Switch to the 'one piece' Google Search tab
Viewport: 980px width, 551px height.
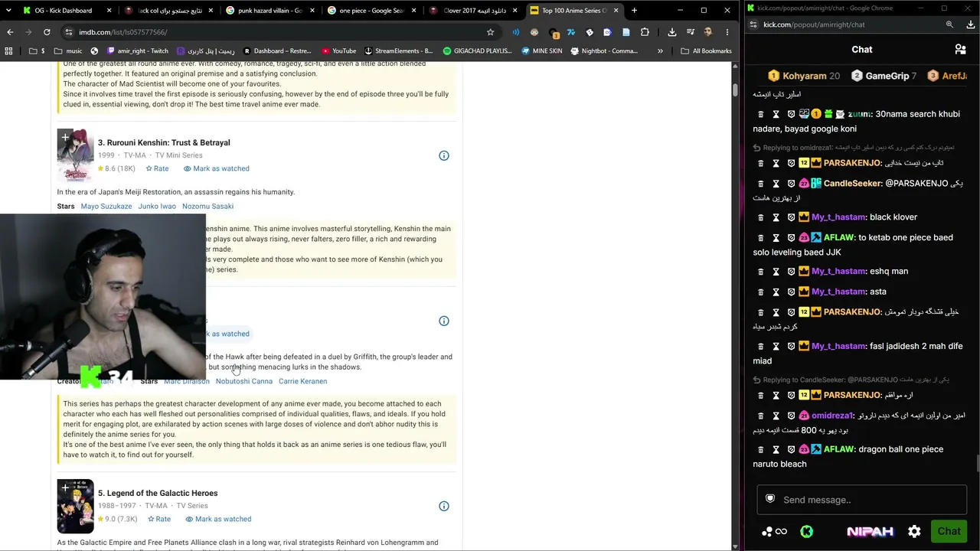[372, 11]
